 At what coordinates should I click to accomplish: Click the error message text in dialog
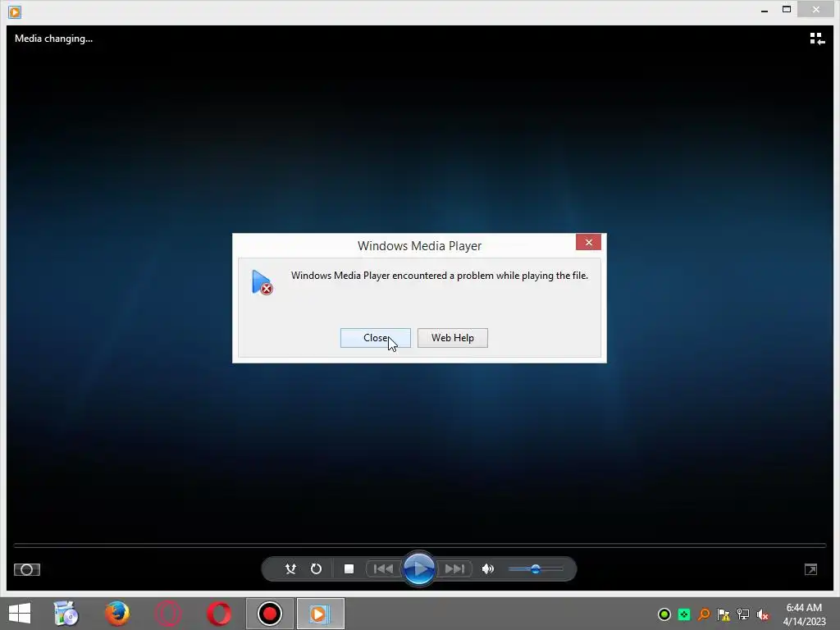click(440, 276)
